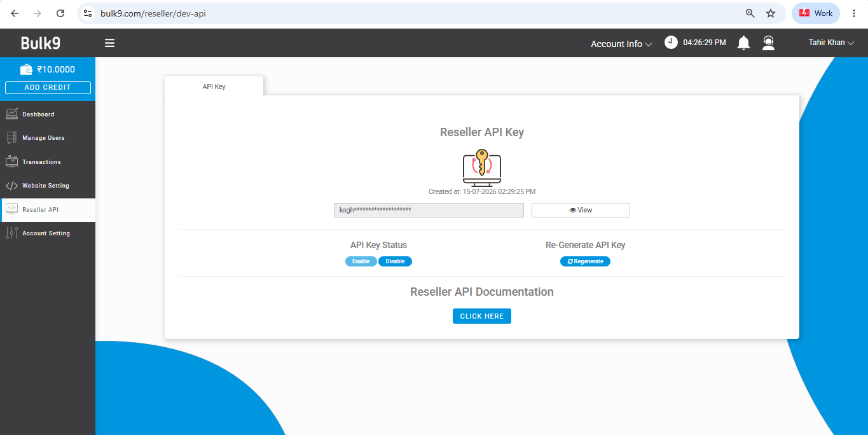Open the support agent headset icon
Viewport: 868px width, 435px height.
[769, 43]
